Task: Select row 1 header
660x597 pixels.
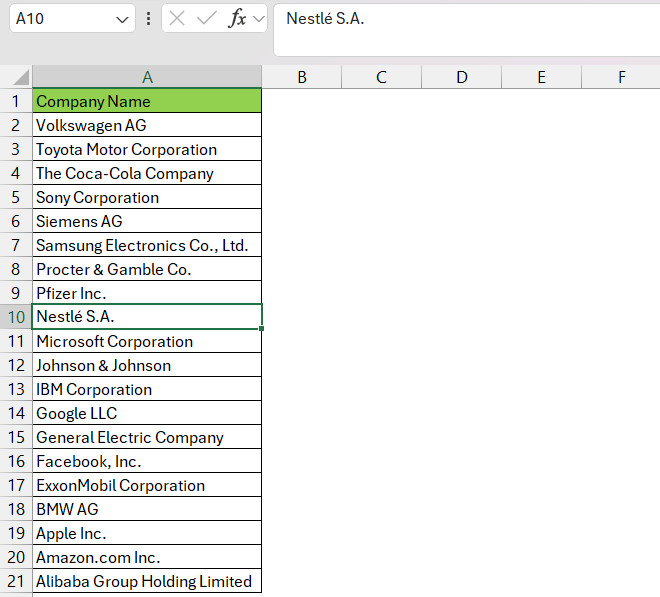Action: [x=16, y=101]
